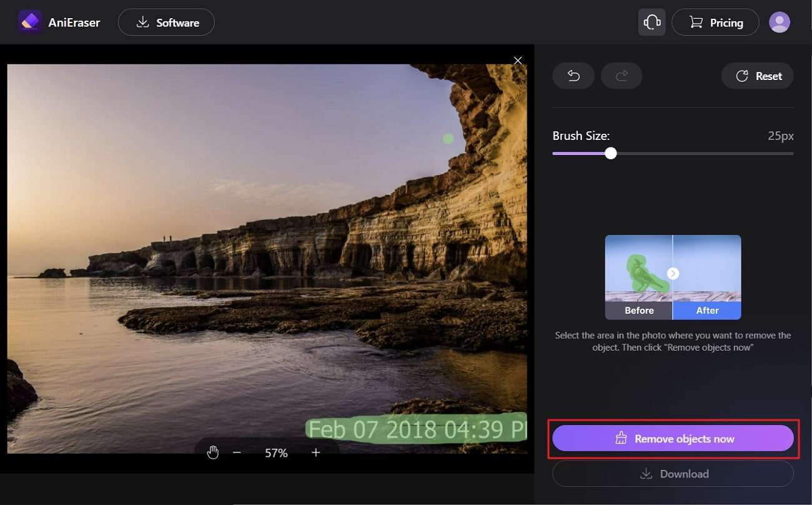Undo the last brush stroke
Viewport: 812px width, 505px height.
(573, 76)
